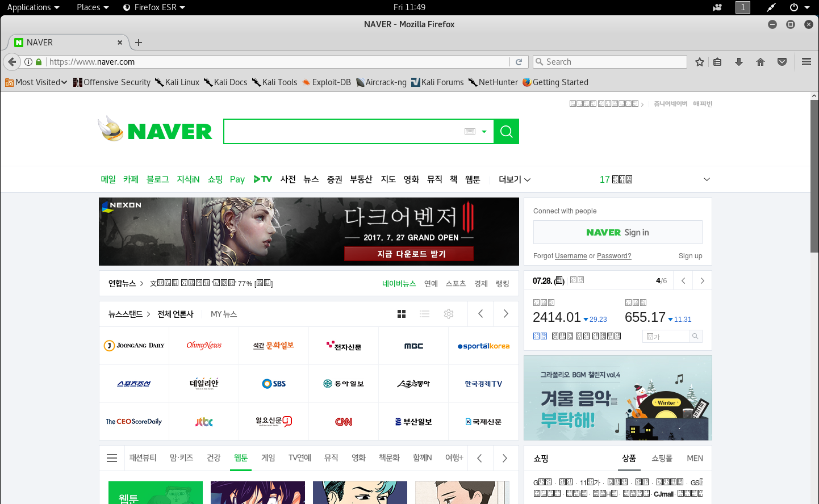Open the jtbc publisher logo
819x504 pixels.
(x=204, y=422)
